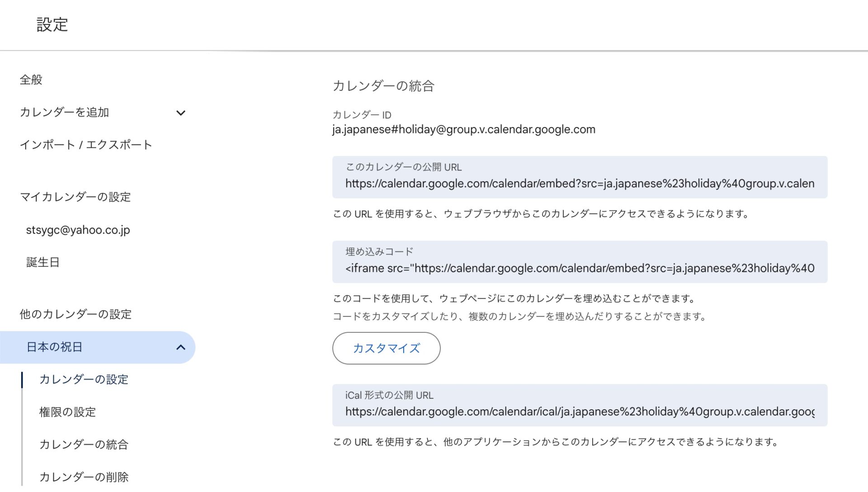The image size is (868, 492).
Task: Click the iCal 形式の公開 URL field
Action: click(x=580, y=412)
